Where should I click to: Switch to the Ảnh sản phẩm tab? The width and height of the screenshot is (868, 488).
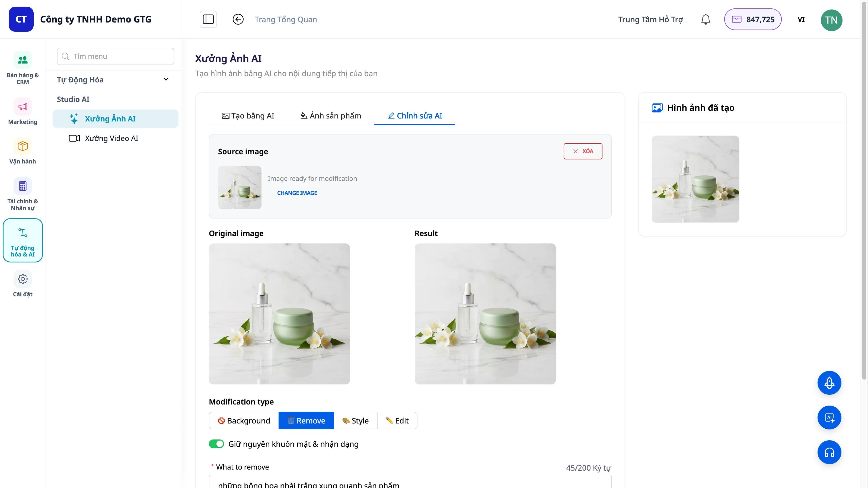331,115
